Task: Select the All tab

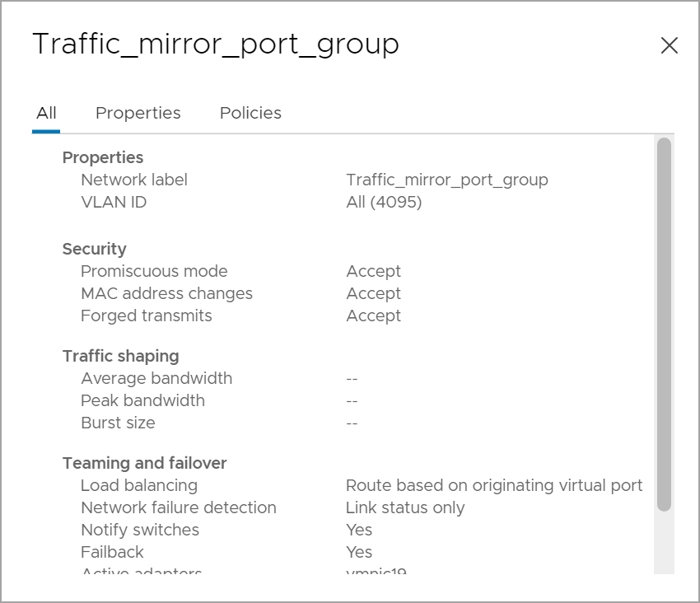Action: tap(46, 113)
